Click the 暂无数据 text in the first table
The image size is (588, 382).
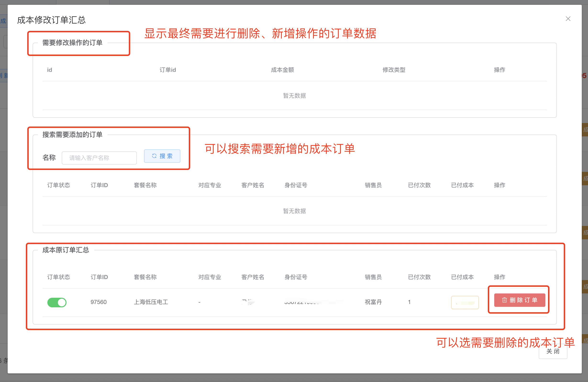294,96
